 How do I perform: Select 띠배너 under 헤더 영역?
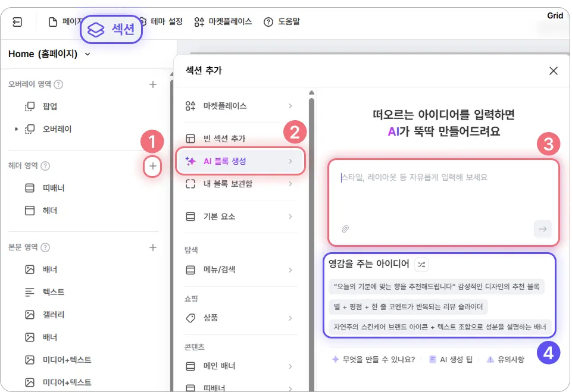54,188
